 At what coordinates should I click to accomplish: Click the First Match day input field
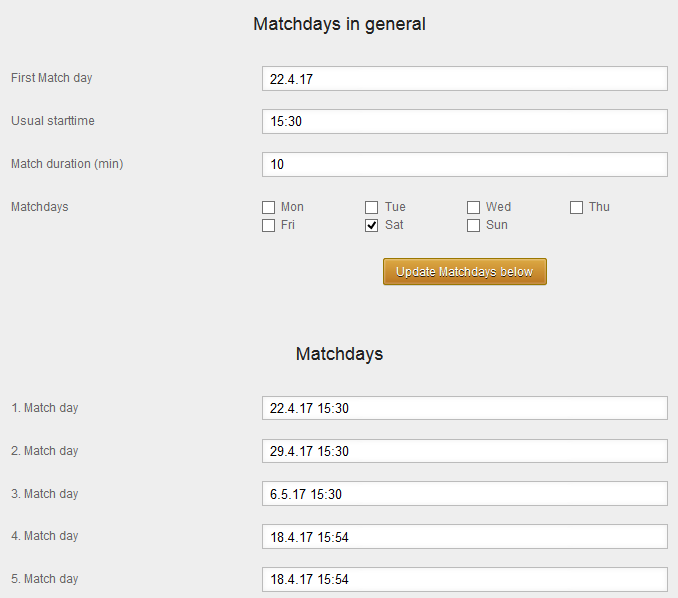pos(464,79)
